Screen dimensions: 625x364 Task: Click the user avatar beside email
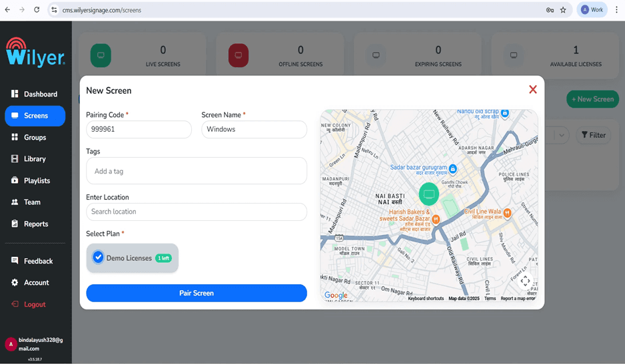pyautogui.click(x=11, y=344)
